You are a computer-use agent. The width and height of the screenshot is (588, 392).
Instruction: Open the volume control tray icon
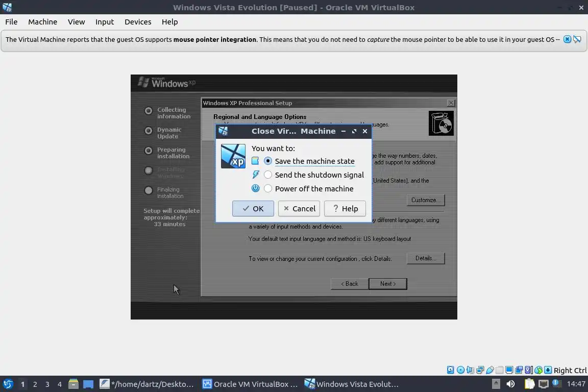click(x=510, y=384)
